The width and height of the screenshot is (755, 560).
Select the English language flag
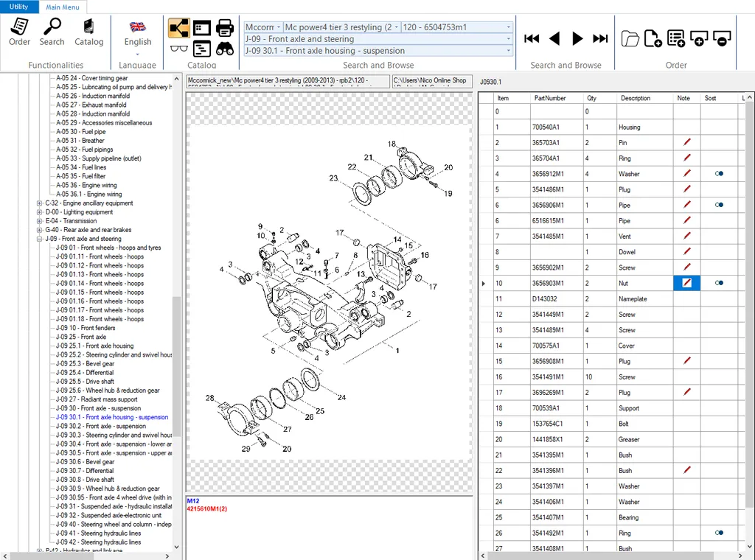(138, 27)
